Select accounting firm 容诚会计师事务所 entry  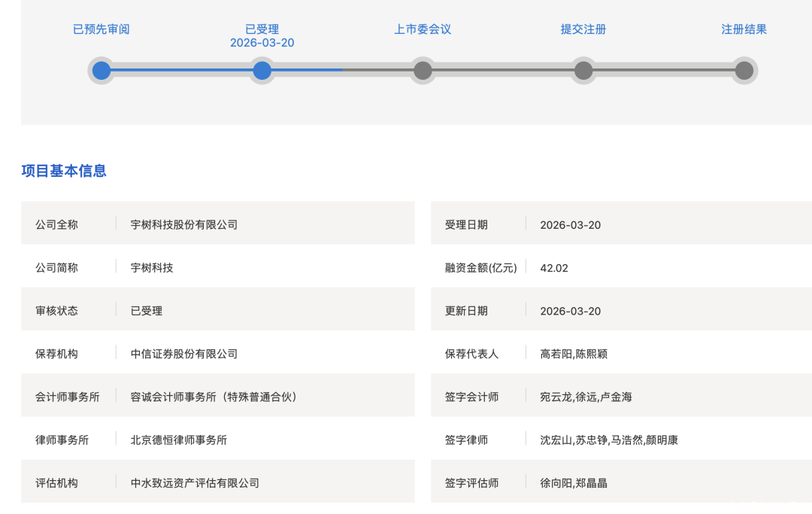214,397
